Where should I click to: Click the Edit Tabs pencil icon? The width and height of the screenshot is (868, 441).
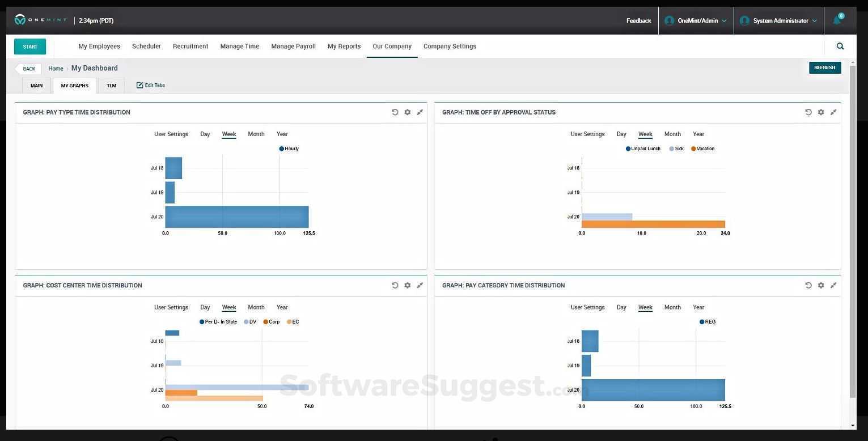click(x=139, y=85)
